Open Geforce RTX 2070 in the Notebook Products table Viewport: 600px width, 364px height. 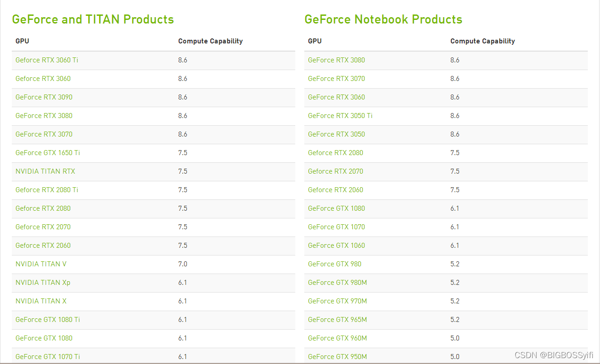(x=335, y=171)
